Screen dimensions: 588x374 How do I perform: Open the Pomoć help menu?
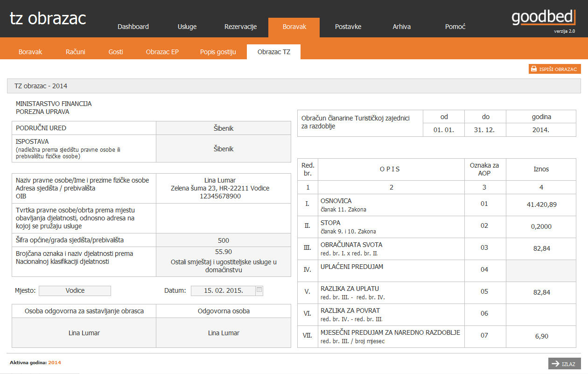455,27
